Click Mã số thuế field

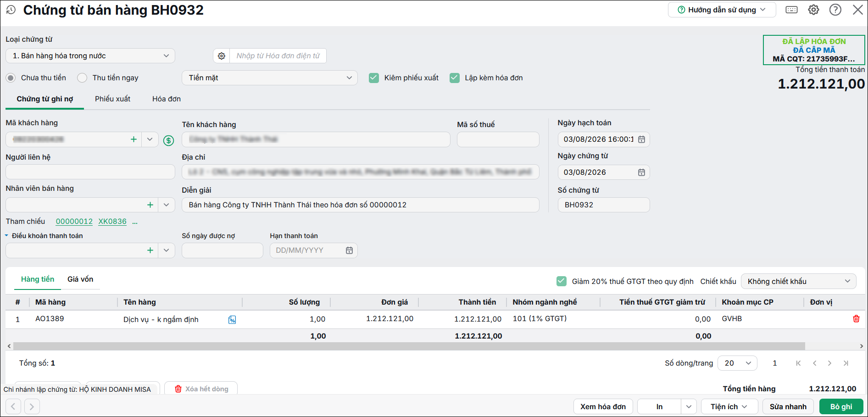coord(498,139)
